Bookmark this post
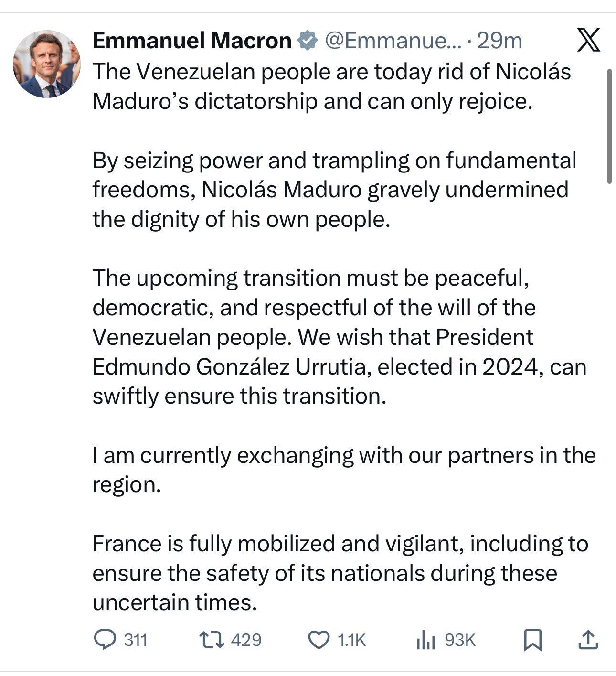The width and height of the screenshot is (616, 676). click(x=532, y=640)
